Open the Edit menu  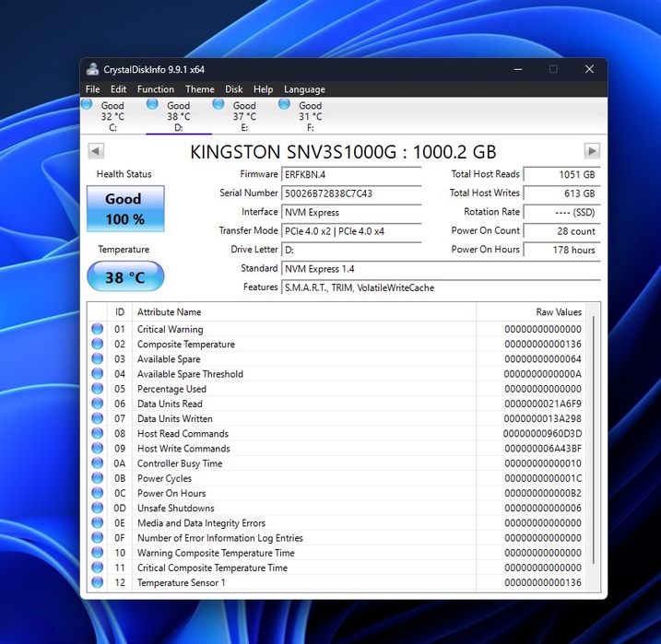pos(118,89)
